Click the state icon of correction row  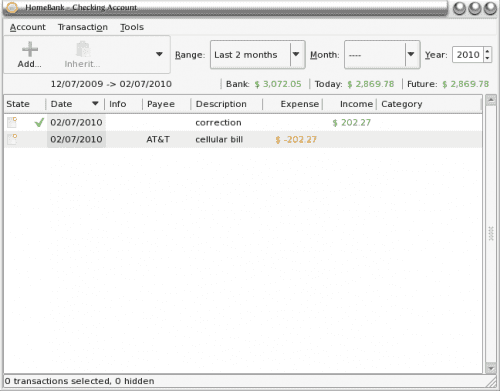coord(12,122)
